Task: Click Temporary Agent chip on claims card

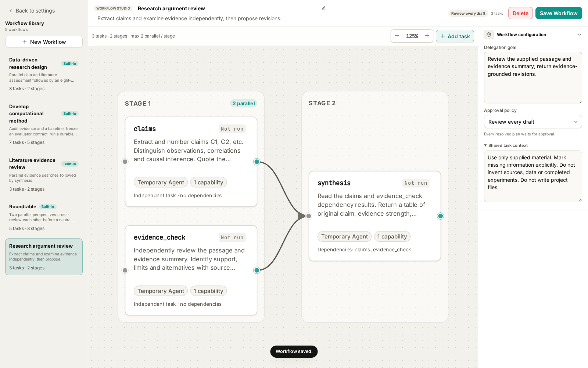Action: click(x=161, y=183)
